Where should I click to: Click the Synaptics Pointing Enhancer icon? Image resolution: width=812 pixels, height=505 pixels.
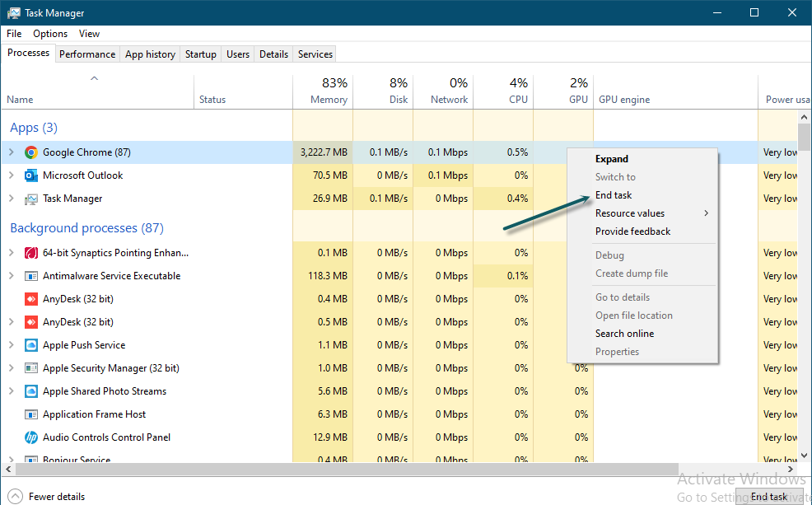tap(31, 253)
